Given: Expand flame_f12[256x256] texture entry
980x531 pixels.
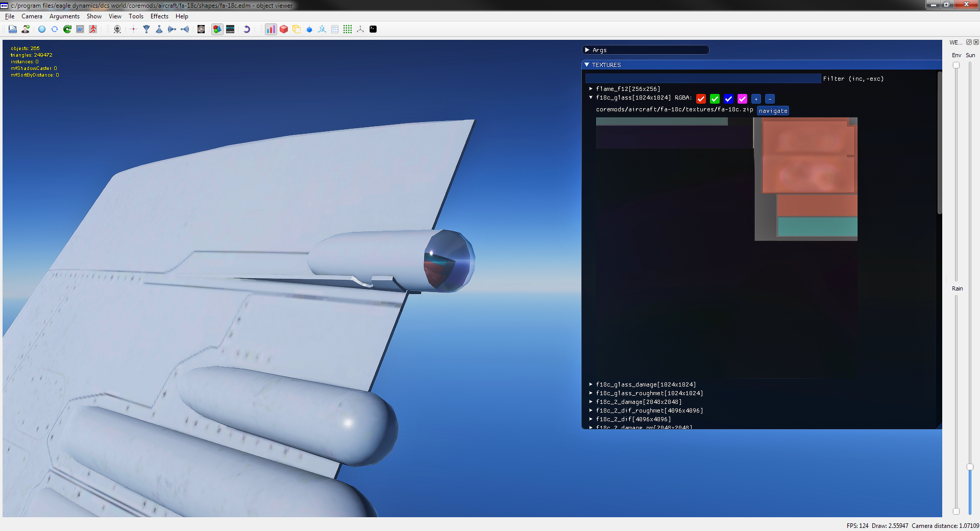Looking at the screenshot, I should [x=591, y=89].
